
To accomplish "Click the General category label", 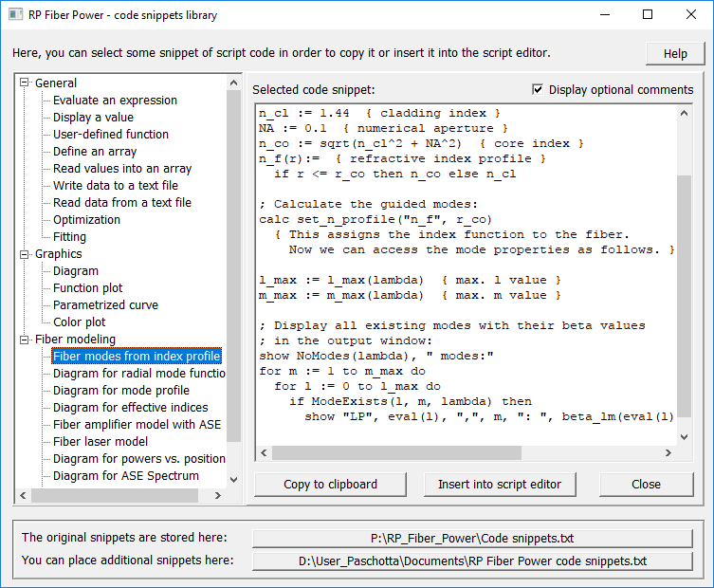I will [x=56, y=83].
